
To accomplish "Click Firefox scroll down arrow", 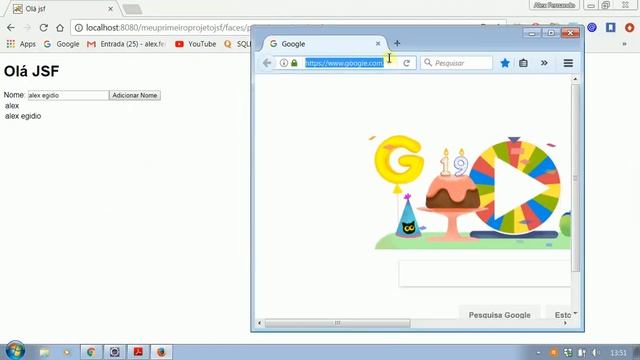I will [x=576, y=313].
